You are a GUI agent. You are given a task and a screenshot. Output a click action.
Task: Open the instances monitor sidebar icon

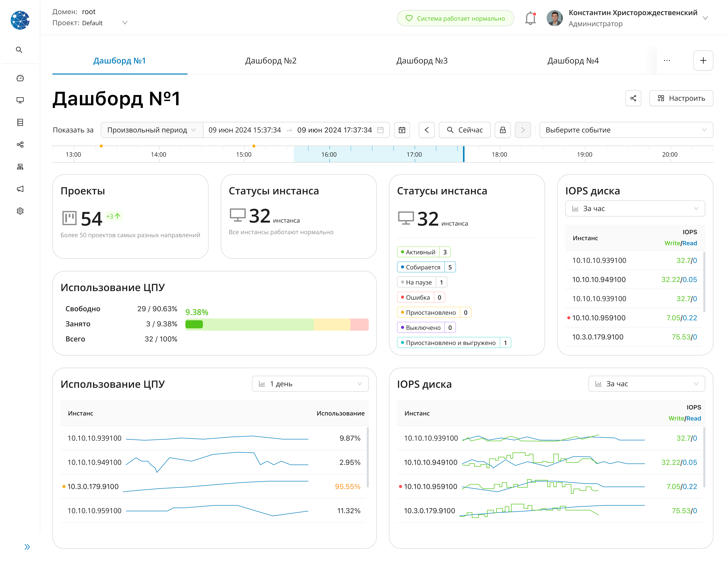pyautogui.click(x=20, y=100)
